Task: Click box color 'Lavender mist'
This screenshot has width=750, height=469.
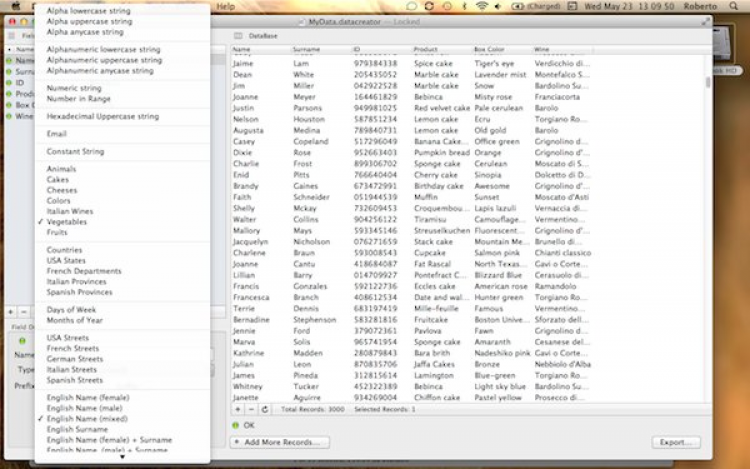Action: pos(500,75)
